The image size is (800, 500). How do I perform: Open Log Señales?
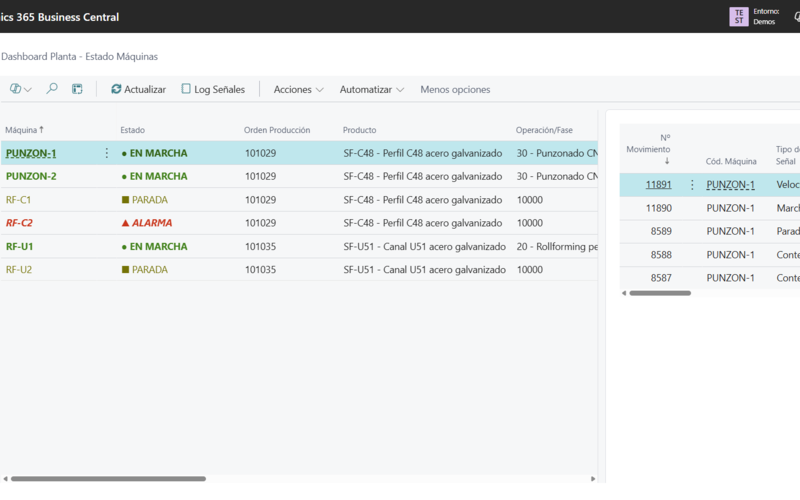click(213, 89)
